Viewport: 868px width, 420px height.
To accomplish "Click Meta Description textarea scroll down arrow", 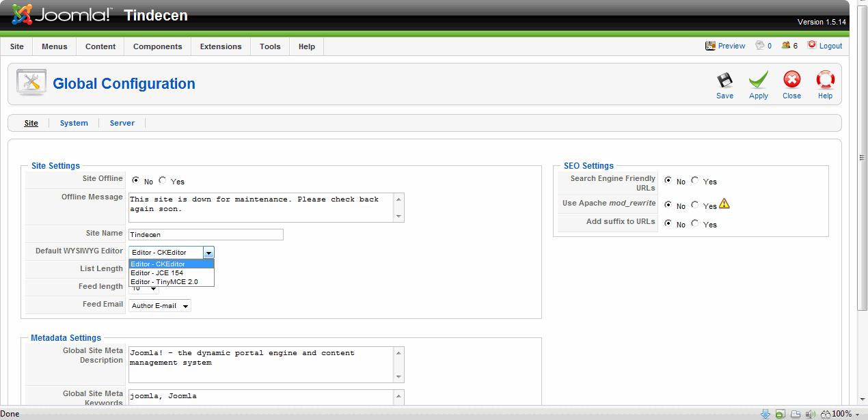I will [x=399, y=377].
